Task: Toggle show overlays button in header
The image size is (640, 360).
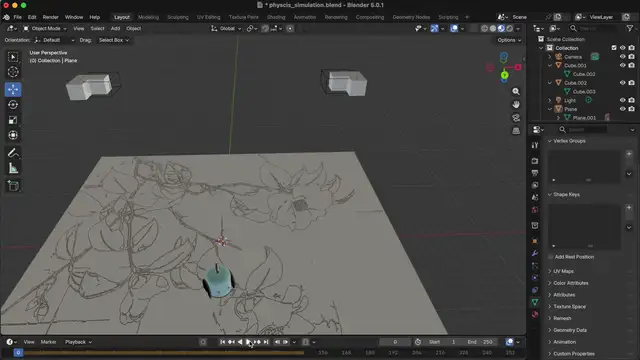Action: click(x=454, y=29)
